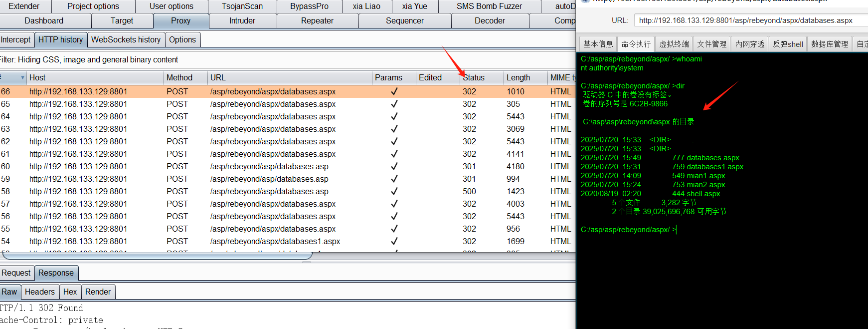Open the Extender tab

tap(24, 6)
